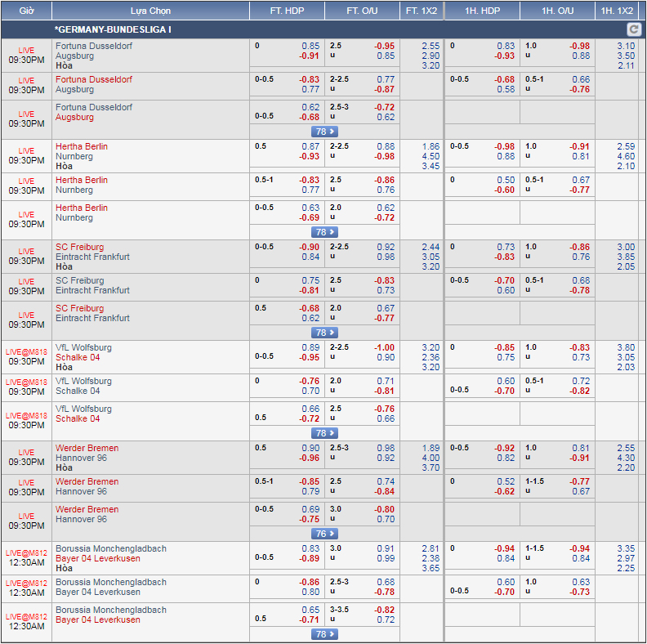The height and width of the screenshot is (644, 647).
Task: Select Hertha Berlin FT 1X2 odds 1.86
Action: coord(431,147)
